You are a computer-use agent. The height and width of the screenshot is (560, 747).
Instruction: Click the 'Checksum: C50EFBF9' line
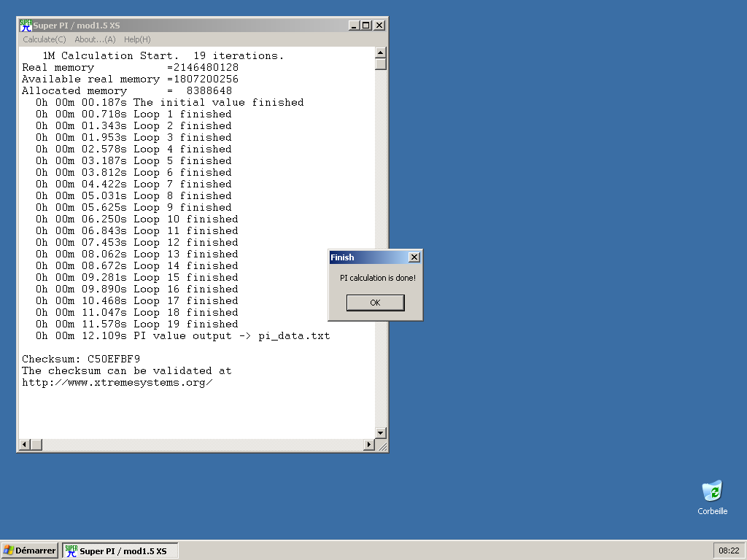click(x=81, y=359)
